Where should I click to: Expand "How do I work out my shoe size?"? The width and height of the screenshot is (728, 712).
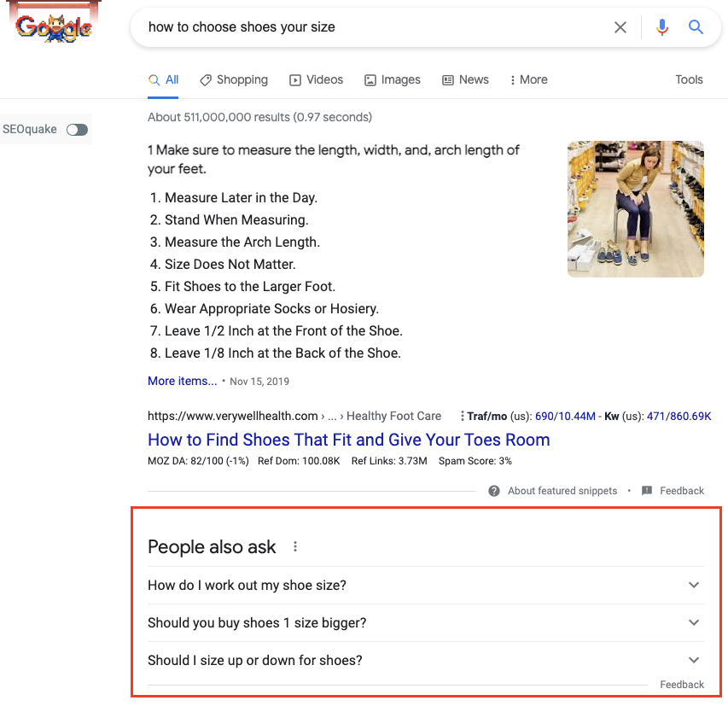point(426,585)
